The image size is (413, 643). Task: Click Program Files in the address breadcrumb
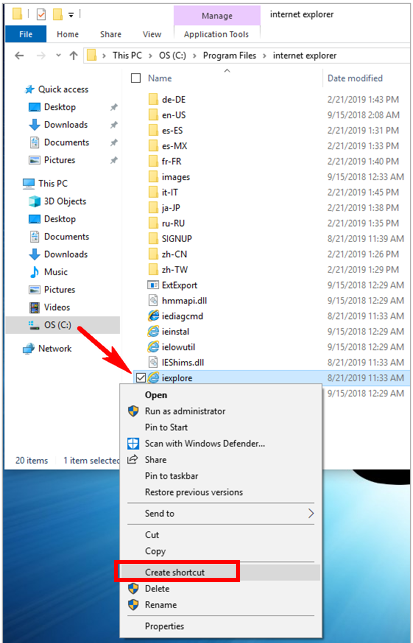(229, 55)
